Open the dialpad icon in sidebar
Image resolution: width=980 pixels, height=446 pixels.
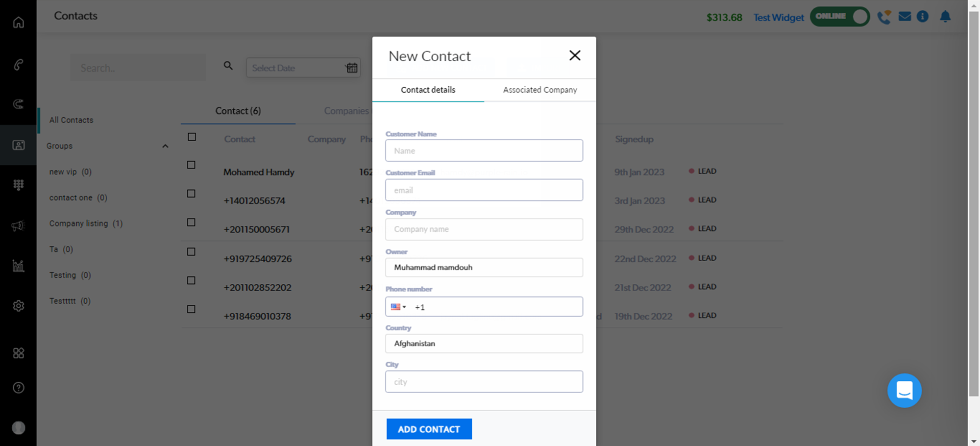click(19, 185)
